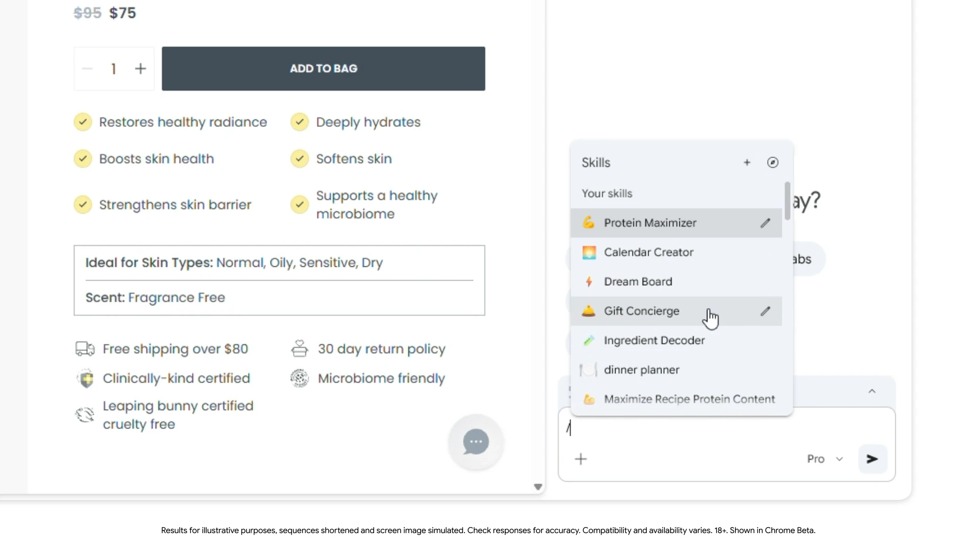Viewport: 980px width, 551px height.
Task: Edit Protein Maximizer using its pencil icon
Action: coord(765,222)
